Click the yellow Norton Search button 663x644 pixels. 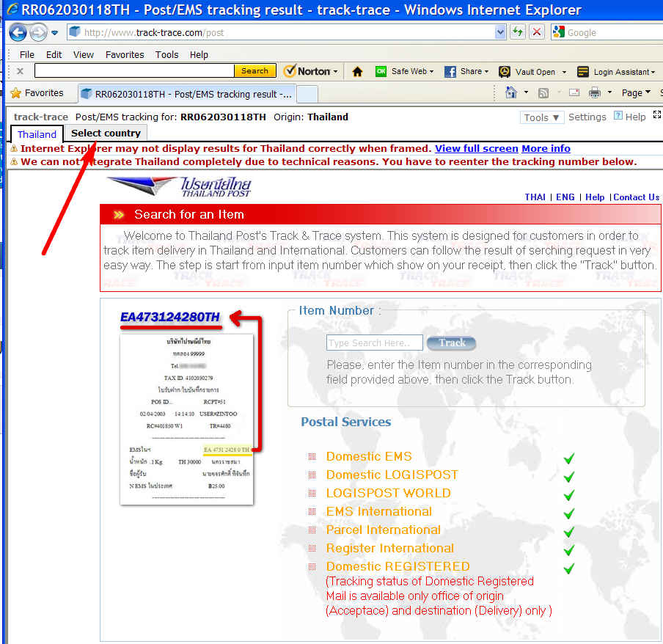(x=255, y=70)
